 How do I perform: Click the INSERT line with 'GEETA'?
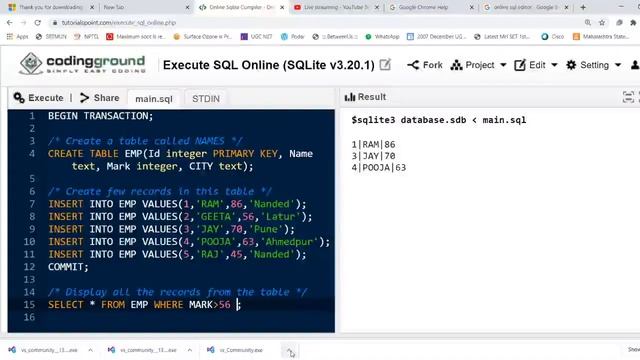tap(180, 217)
